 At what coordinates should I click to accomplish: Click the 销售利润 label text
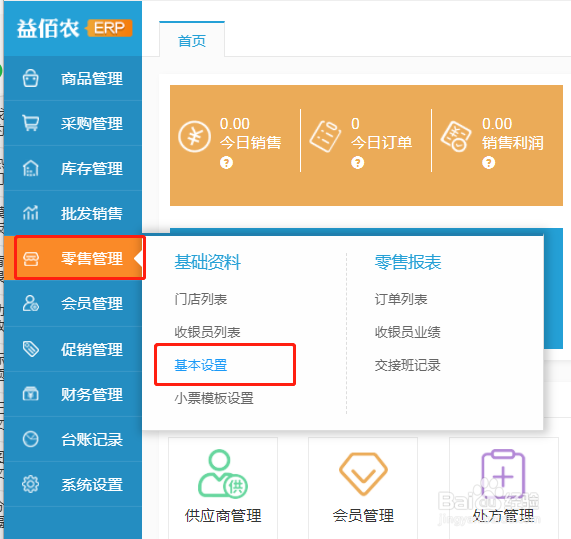[513, 142]
